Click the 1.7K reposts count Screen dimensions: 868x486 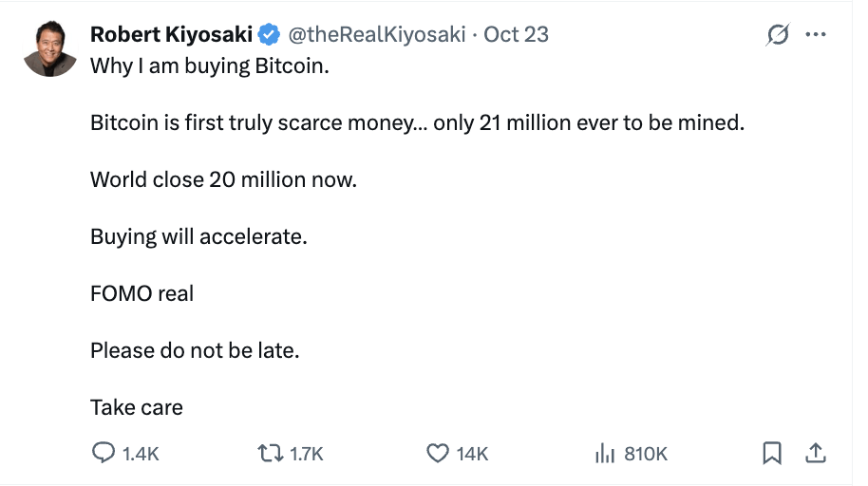[x=306, y=455]
